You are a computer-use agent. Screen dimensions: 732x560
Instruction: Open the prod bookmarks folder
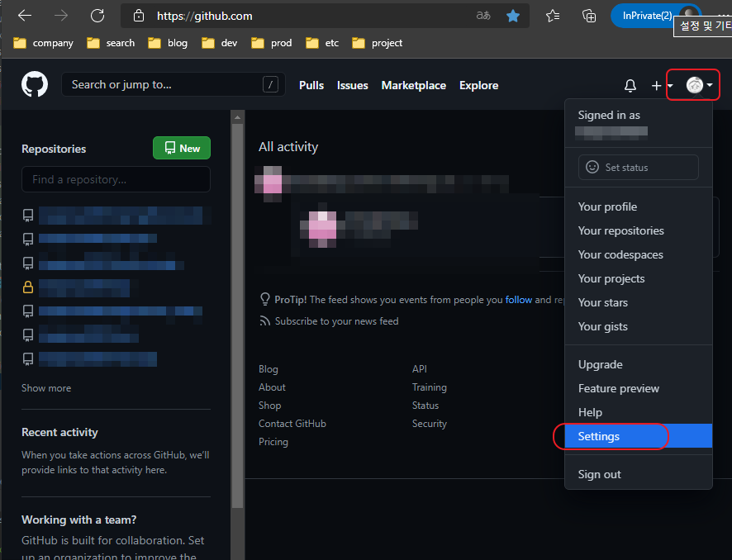[271, 43]
